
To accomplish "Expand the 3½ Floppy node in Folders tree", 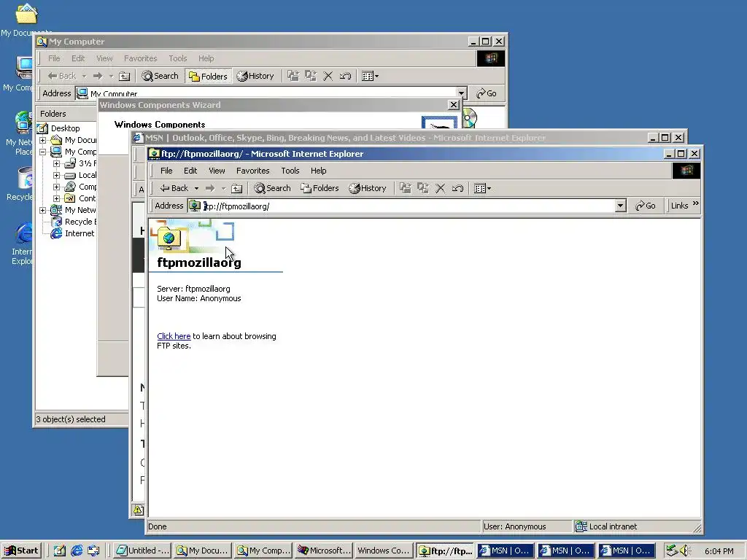I will click(56, 163).
